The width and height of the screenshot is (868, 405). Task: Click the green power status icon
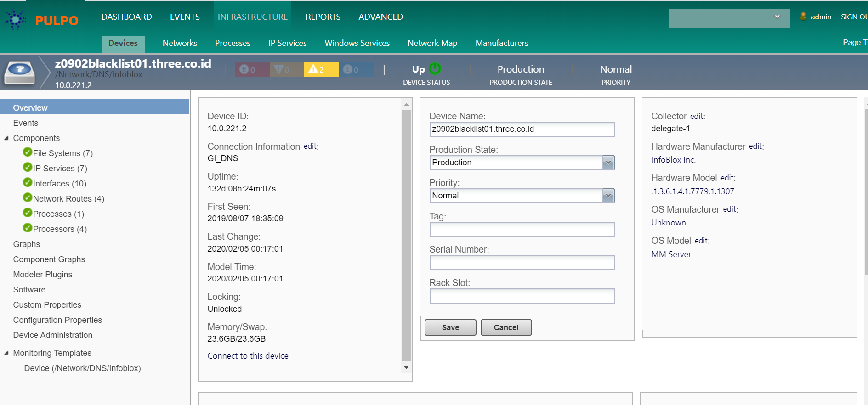tap(435, 68)
